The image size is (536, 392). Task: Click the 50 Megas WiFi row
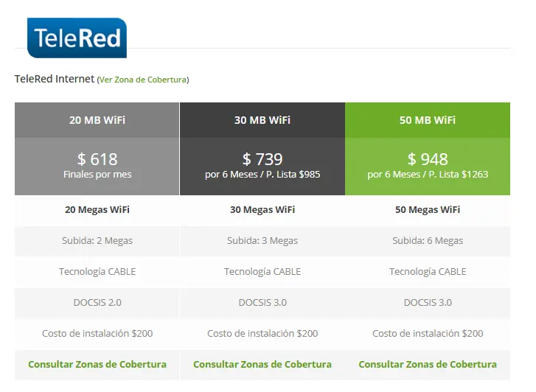click(428, 209)
